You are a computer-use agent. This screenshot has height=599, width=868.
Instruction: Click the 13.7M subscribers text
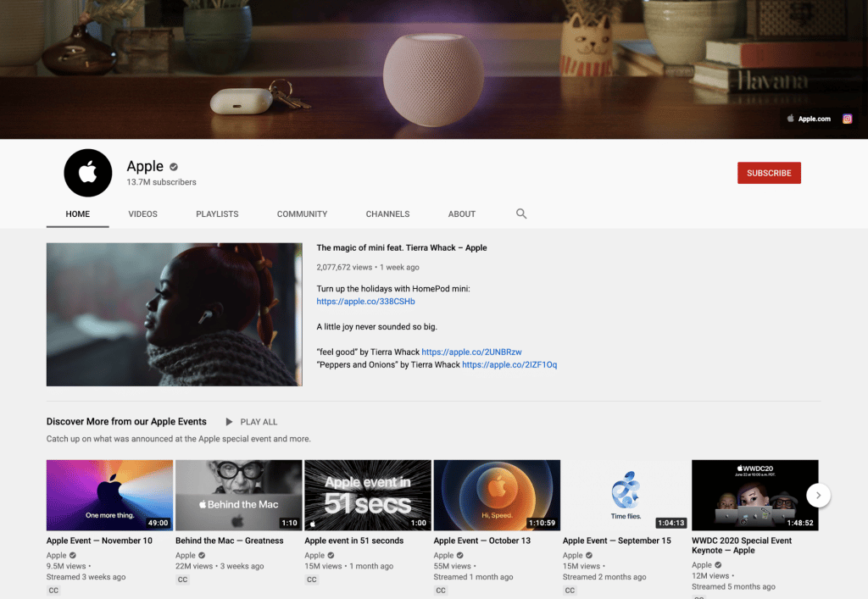point(161,182)
